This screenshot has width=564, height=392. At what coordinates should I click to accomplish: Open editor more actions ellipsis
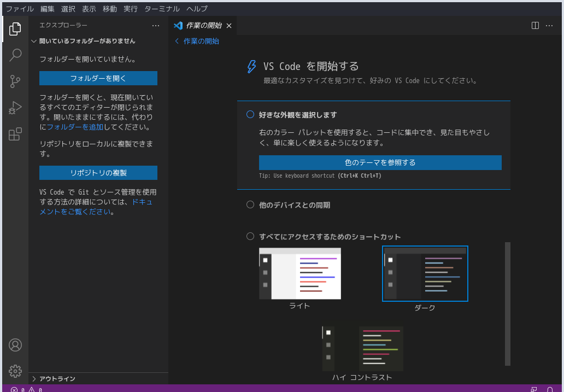pos(549,26)
